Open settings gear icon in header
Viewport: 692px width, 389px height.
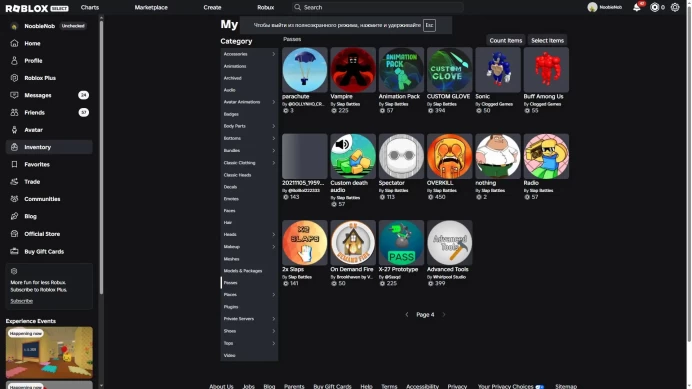click(x=675, y=8)
